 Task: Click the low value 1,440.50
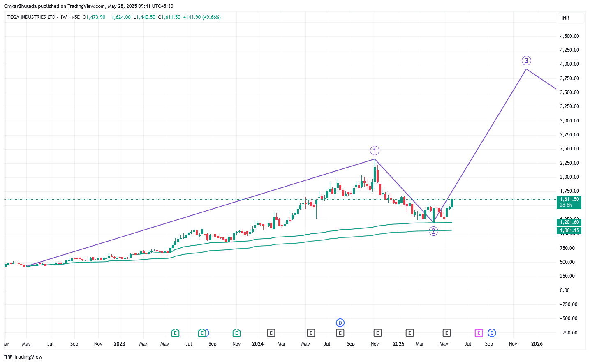point(146,17)
